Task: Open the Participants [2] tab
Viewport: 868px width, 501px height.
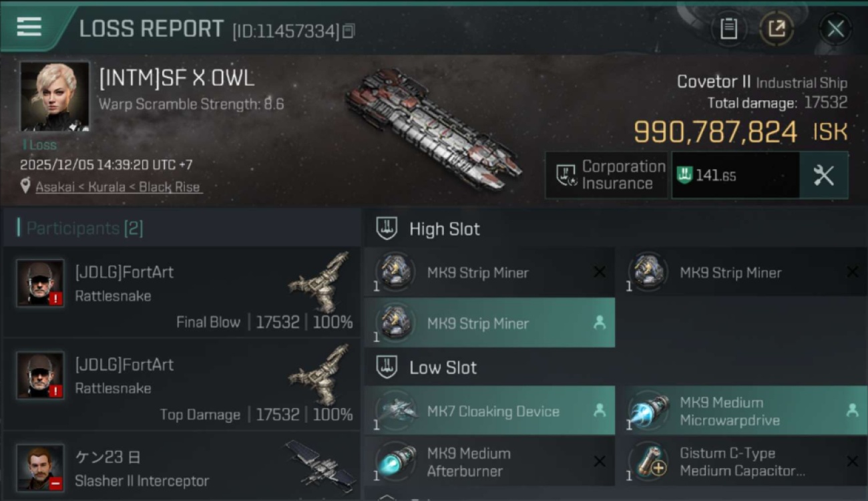Action: click(x=84, y=228)
